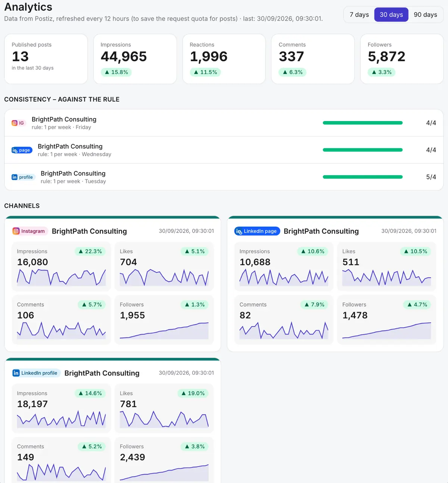
Task: Click the 'rule: 1 per week · Wednesday' text
Action: coord(74,154)
